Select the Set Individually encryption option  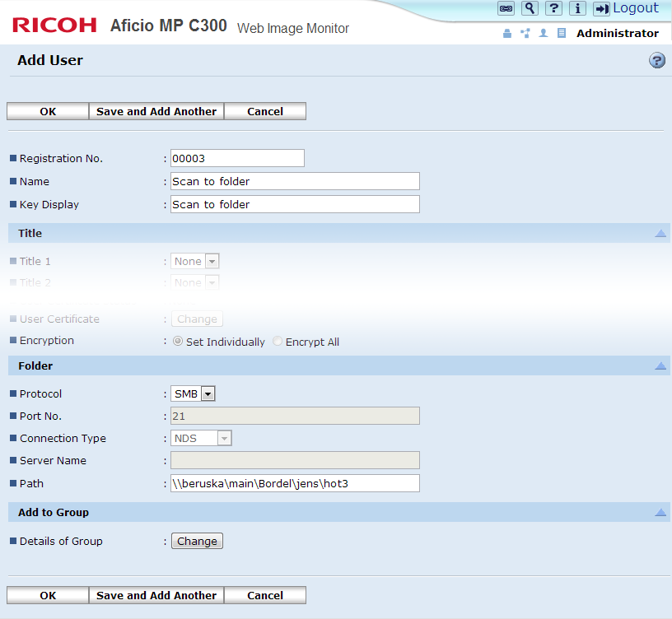tap(178, 342)
